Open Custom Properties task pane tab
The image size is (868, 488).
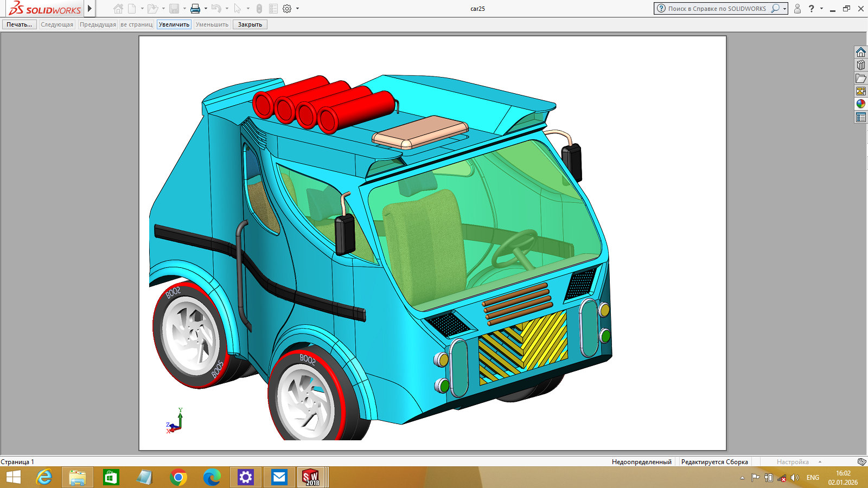click(x=861, y=117)
